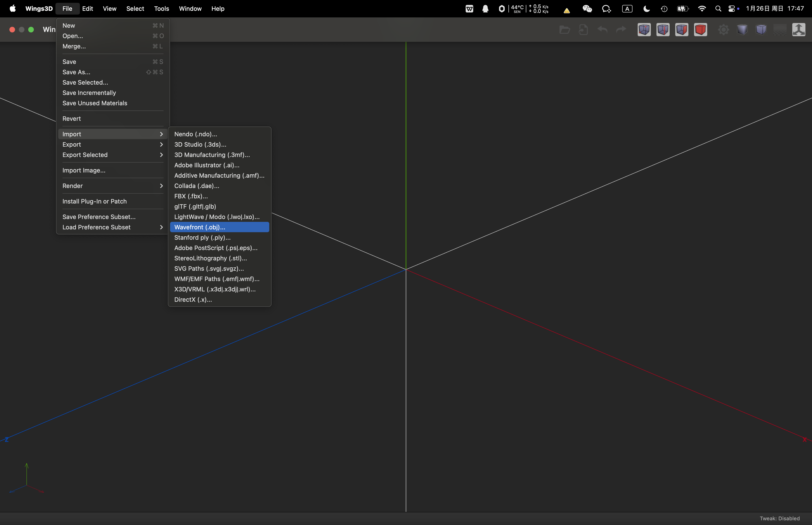Toggle orthographic/perspective view cube icon

[x=761, y=30]
